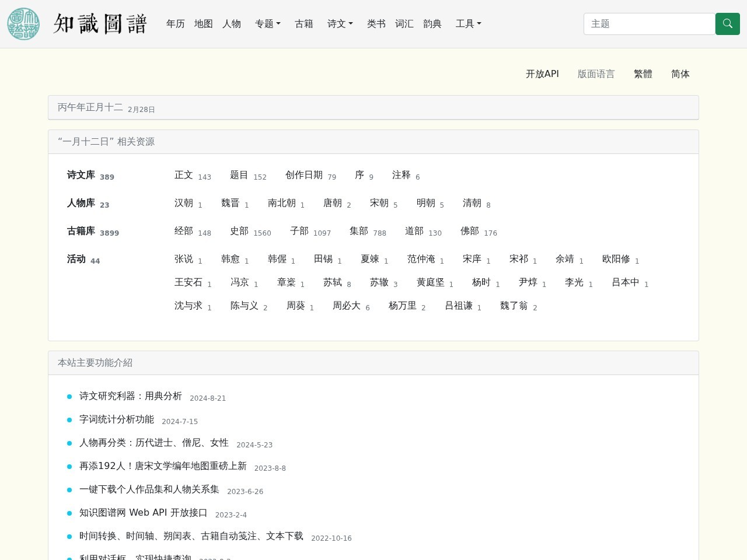The height and width of the screenshot is (560, 747).
Task: Click the search magnifier icon
Action: [727, 24]
